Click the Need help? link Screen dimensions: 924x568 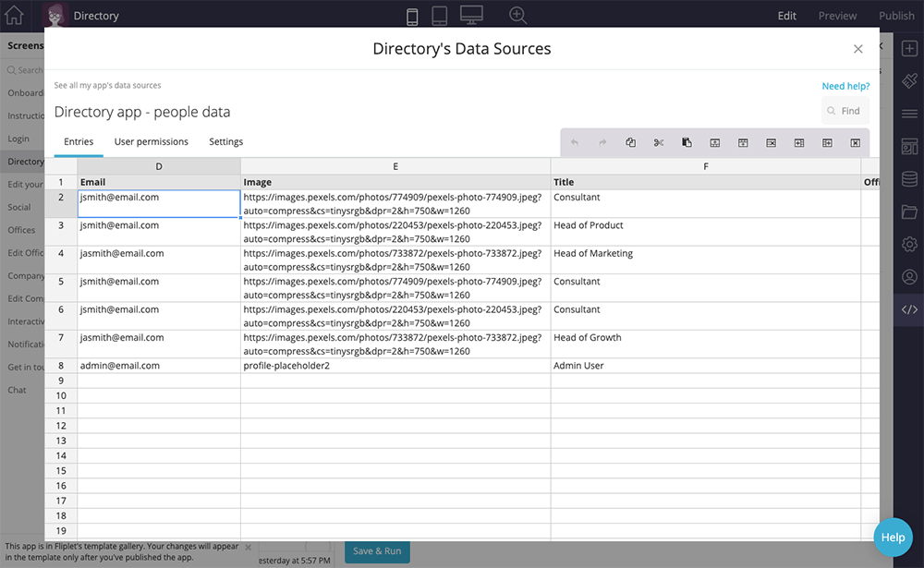(x=845, y=86)
